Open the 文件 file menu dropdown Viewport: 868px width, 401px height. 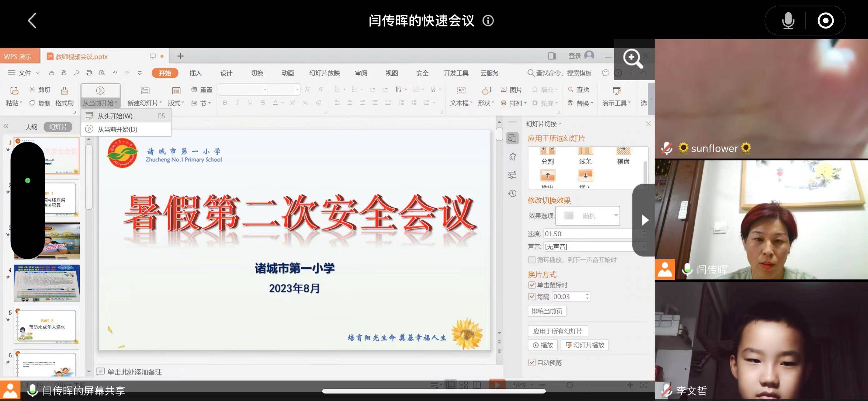24,73
